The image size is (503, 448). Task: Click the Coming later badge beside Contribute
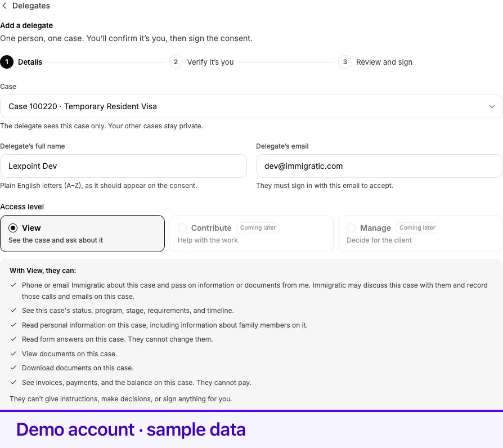pos(258,227)
